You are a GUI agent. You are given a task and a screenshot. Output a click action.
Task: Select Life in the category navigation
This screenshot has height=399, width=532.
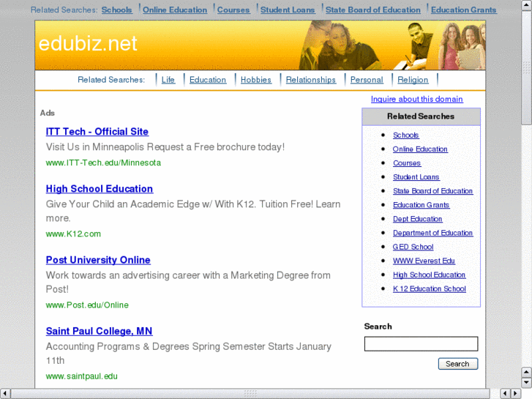point(168,80)
